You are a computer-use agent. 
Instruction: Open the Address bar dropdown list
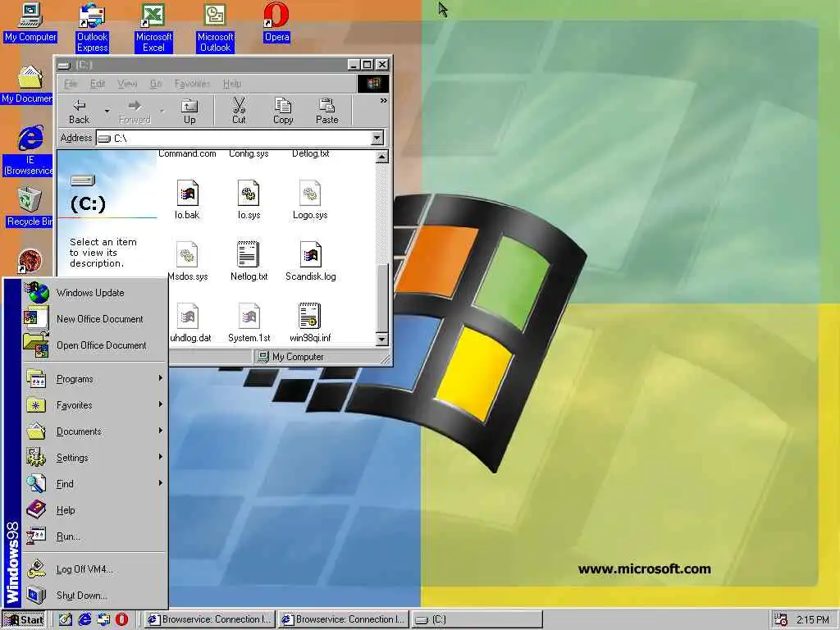(377, 138)
